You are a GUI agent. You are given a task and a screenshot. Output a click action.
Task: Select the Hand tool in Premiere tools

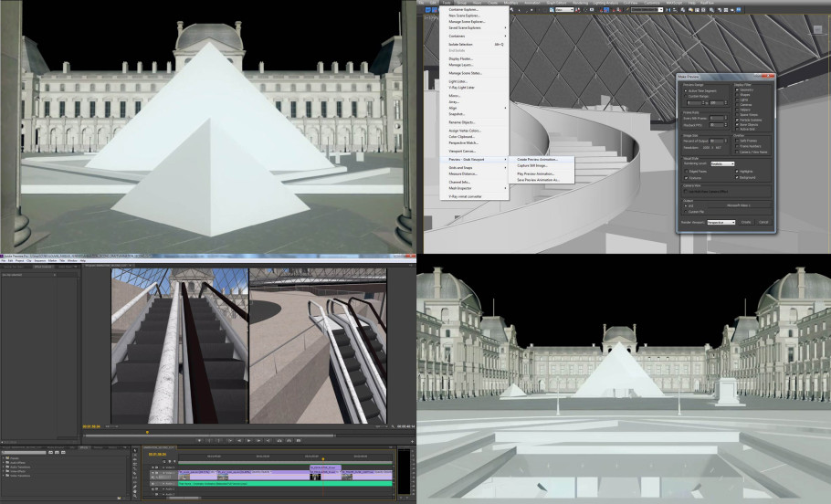pos(135,491)
